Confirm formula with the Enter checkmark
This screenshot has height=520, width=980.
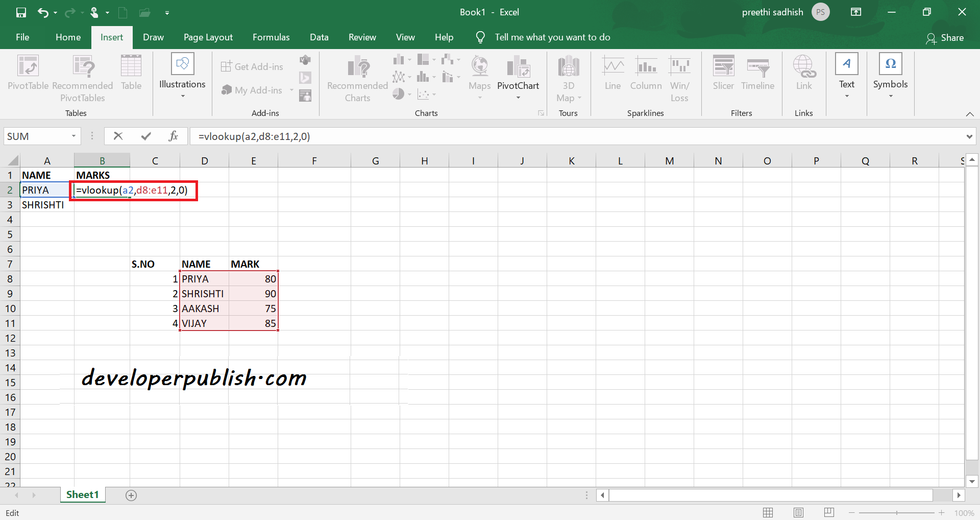click(x=146, y=136)
